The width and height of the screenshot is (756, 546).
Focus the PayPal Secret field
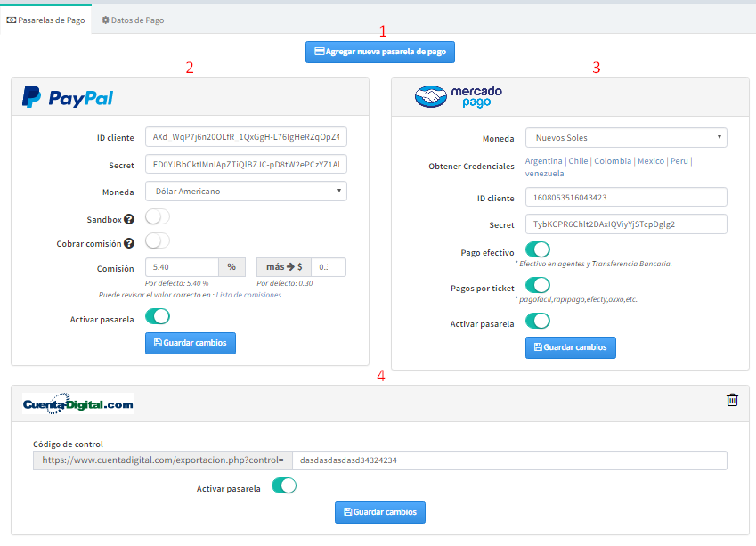point(246,164)
